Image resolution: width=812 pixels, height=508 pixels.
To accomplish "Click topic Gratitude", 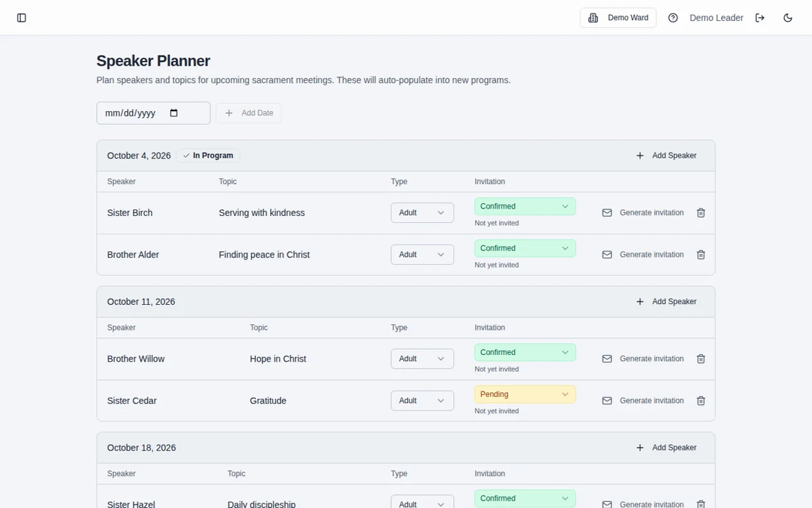I will 268,401.
